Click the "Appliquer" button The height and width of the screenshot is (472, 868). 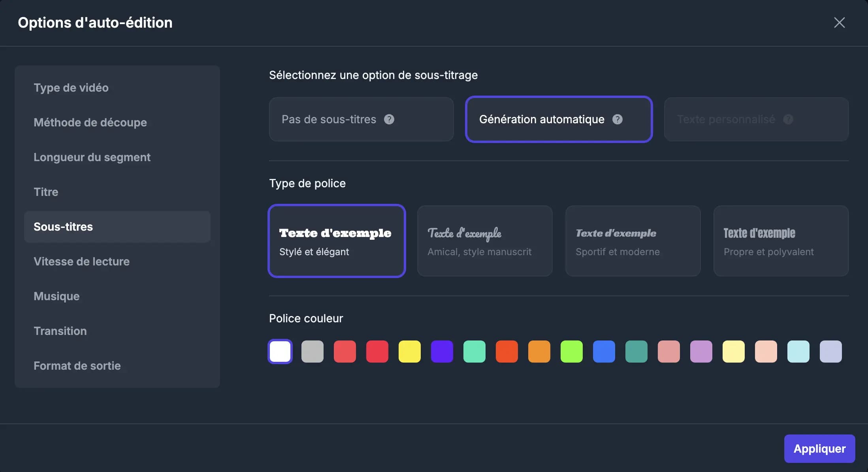(x=819, y=448)
